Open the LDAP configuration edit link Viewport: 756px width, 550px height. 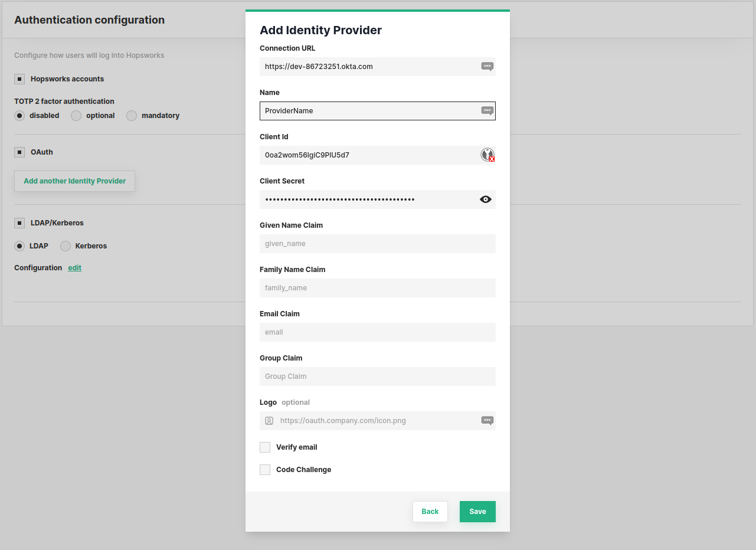click(x=74, y=267)
